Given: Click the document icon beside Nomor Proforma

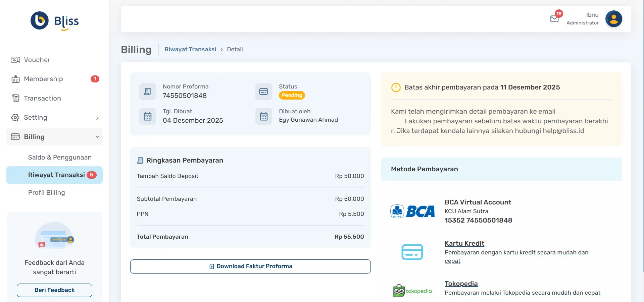Looking at the screenshot, I should pos(147,91).
